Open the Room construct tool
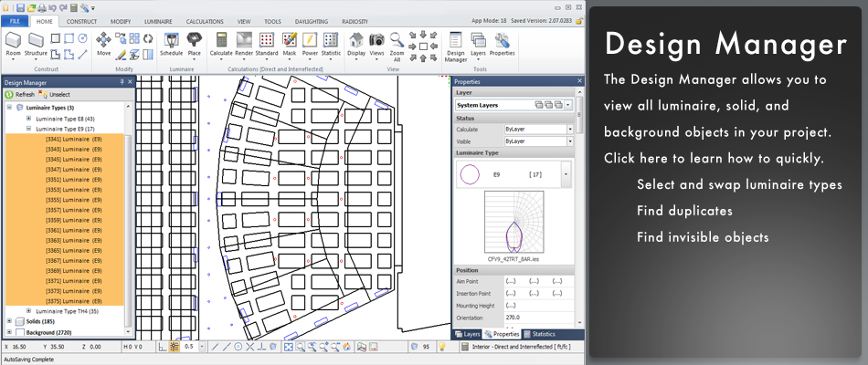 14,44
